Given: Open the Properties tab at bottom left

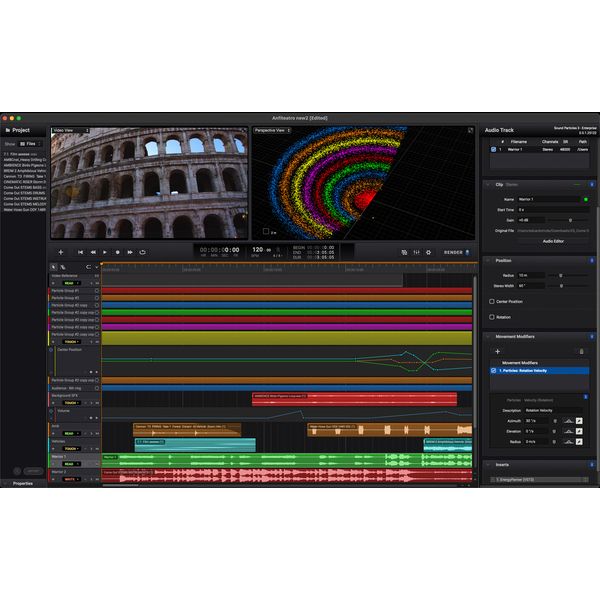Looking at the screenshot, I should tap(23, 483).
